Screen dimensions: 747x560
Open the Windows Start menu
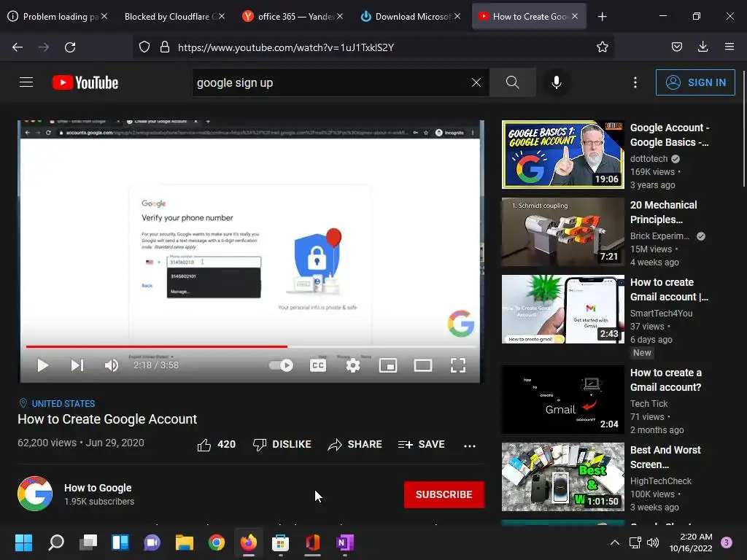point(24,542)
